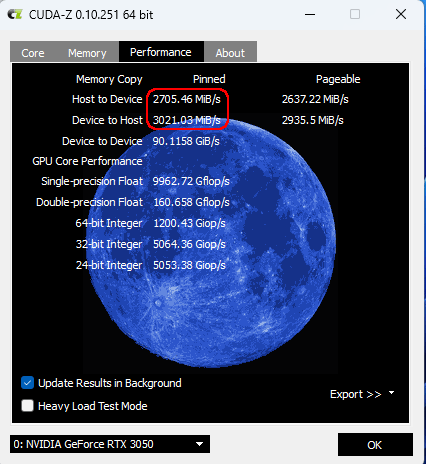Switch to the Core tab
The height and width of the screenshot is (464, 426).
33,53
